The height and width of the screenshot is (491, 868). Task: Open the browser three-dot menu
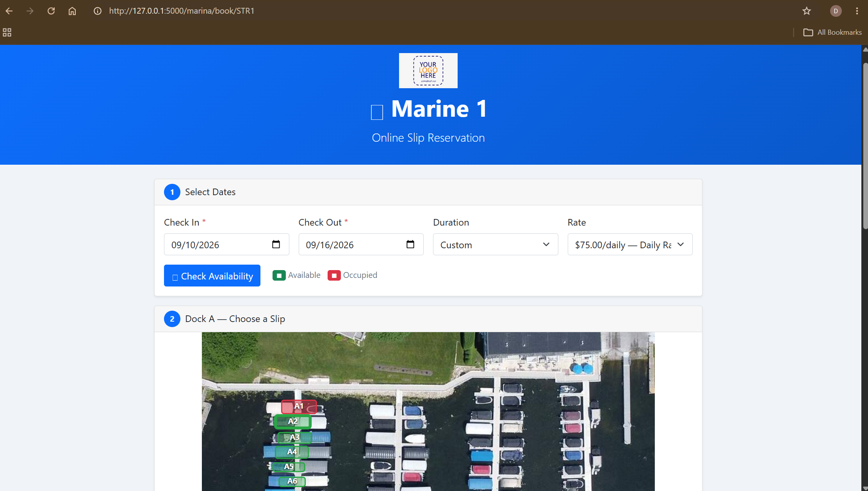[x=857, y=11]
